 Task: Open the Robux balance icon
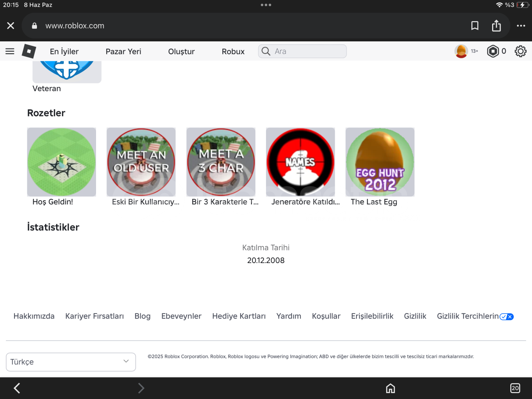(493, 51)
